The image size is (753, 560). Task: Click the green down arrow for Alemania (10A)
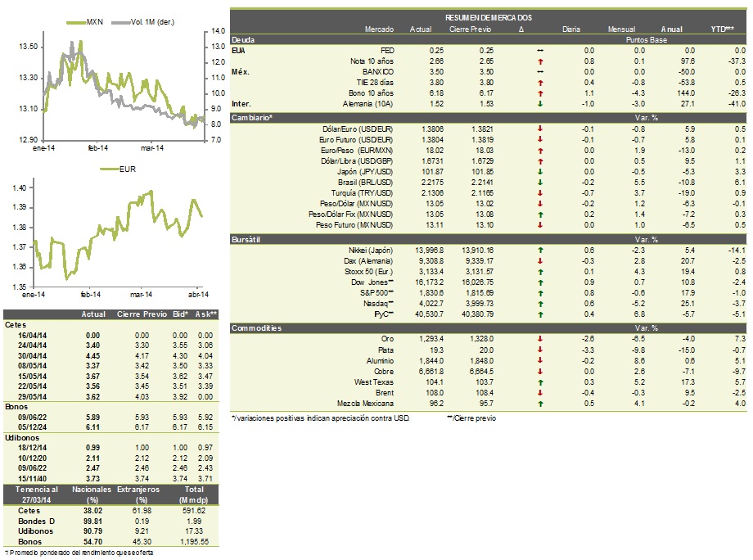coord(540,104)
